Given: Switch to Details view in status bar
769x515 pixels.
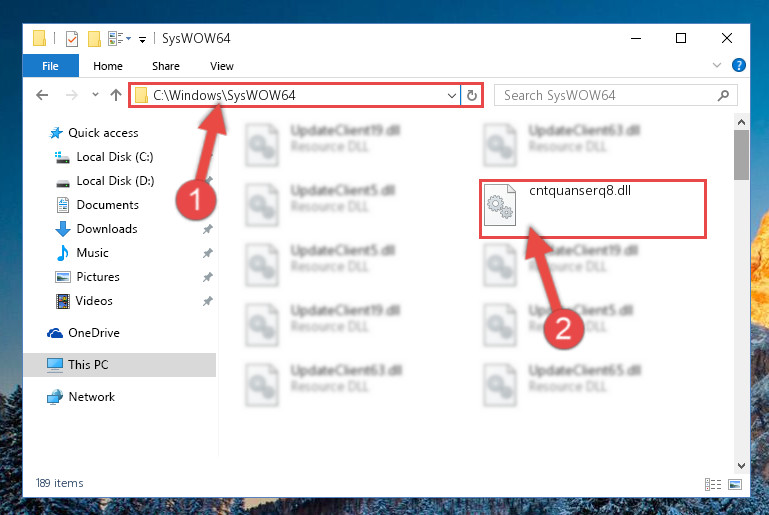Looking at the screenshot, I should click(x=713, y=485).
